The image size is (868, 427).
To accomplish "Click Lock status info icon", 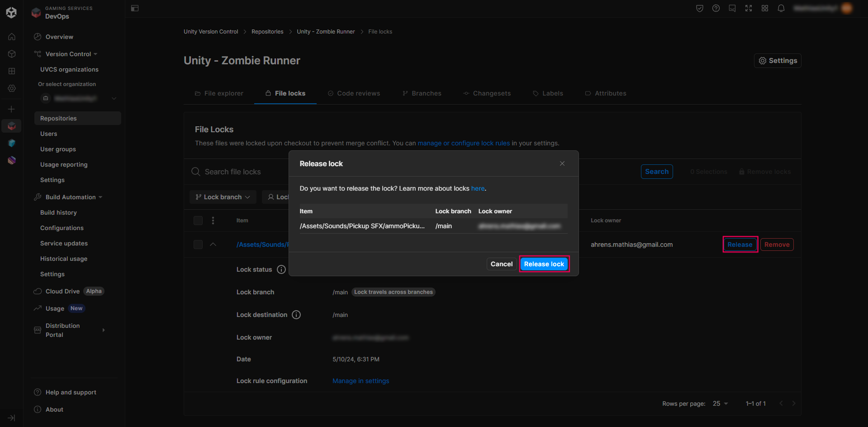I will click(x=281, y=269).
